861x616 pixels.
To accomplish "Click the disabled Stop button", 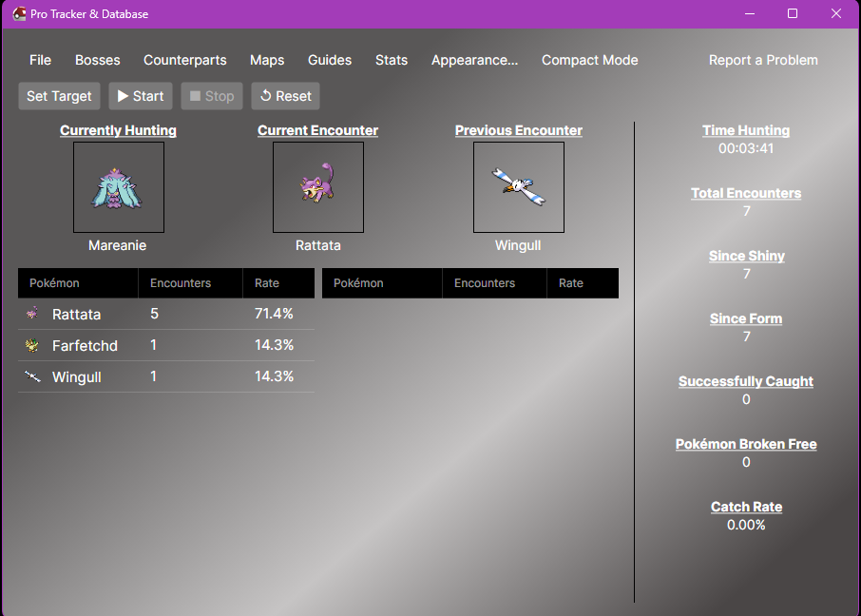I will pos(212,96).
